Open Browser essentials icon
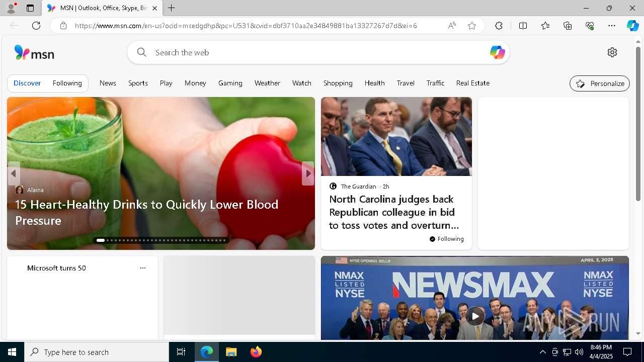644x362 pixels. (590, 26)
